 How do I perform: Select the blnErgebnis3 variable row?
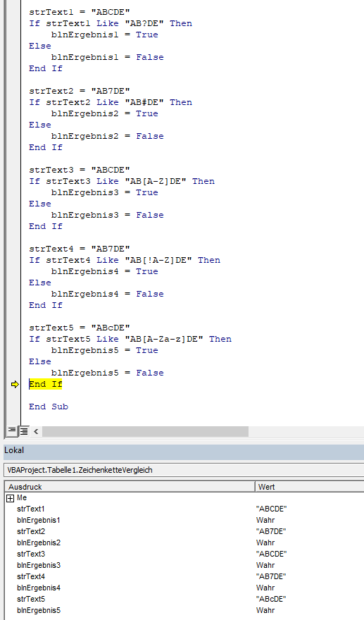184,565
